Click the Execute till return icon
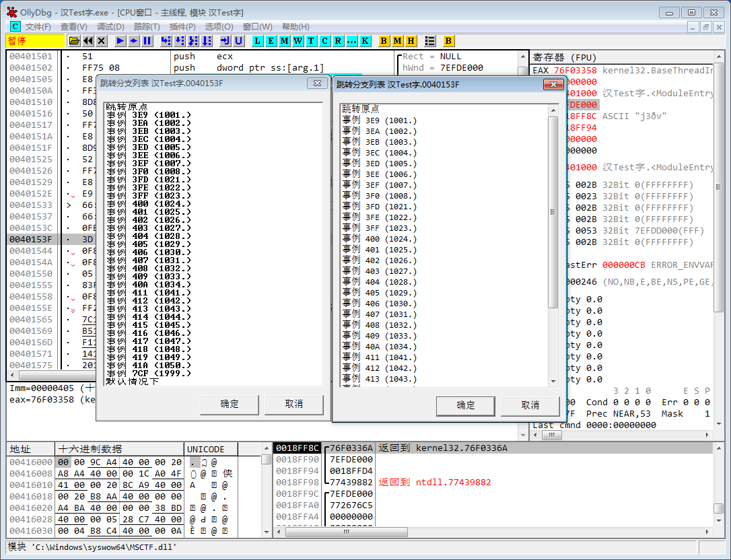Viewport: 731px width, 560px height. tap(225, 41)
